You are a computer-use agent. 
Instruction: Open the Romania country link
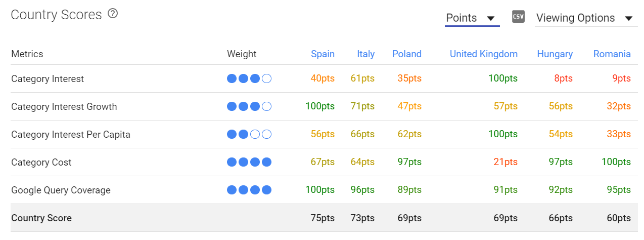click(x=612, y=54)
